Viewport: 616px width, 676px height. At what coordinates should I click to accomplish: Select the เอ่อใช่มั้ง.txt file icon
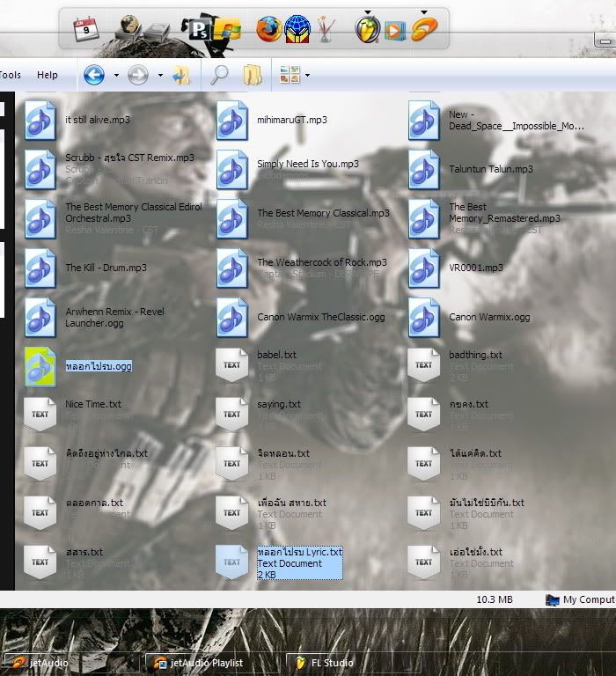[x=424, y=562]
